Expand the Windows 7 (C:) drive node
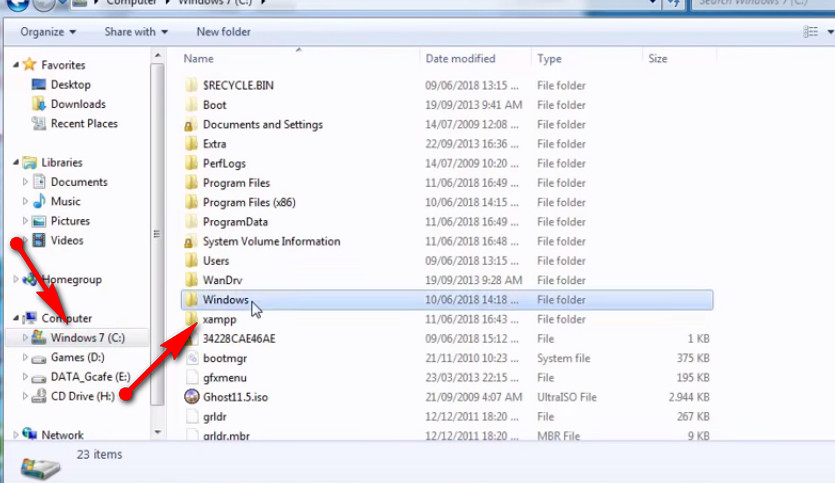Viewport: 835px width, 483px height. (25, 338)
